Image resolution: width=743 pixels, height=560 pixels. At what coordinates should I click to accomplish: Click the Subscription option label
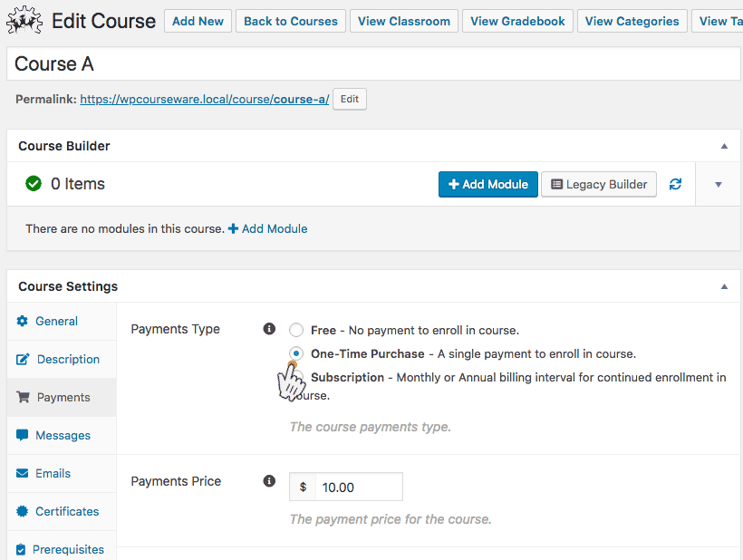(347, 377)
